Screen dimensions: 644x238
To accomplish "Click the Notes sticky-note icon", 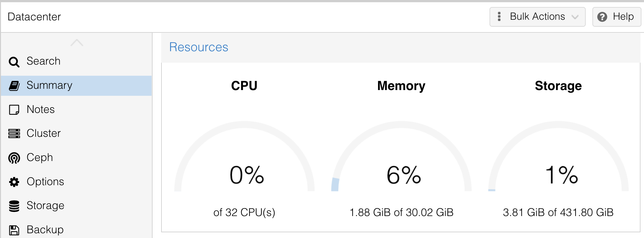I will click(x=14, y=110).
